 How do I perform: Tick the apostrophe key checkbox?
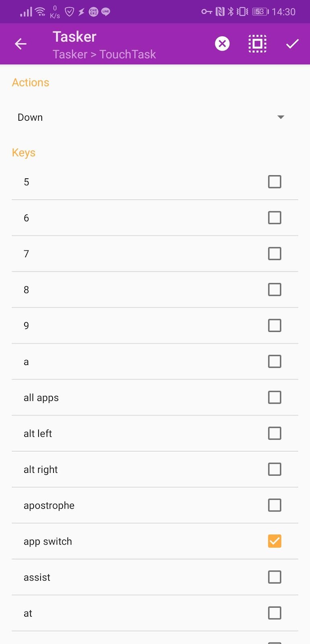pos(275,505)
